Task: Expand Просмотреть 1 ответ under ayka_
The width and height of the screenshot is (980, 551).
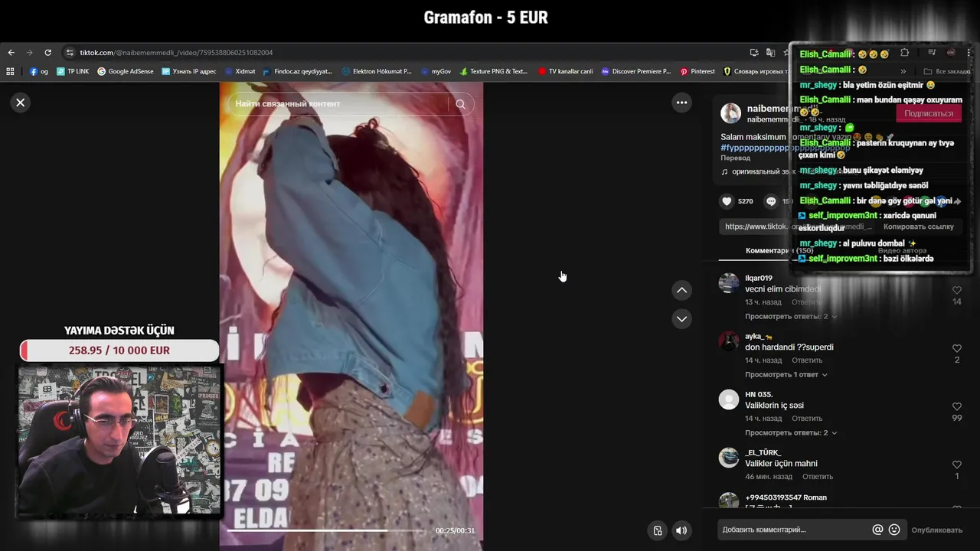Action: pos(787,374)
